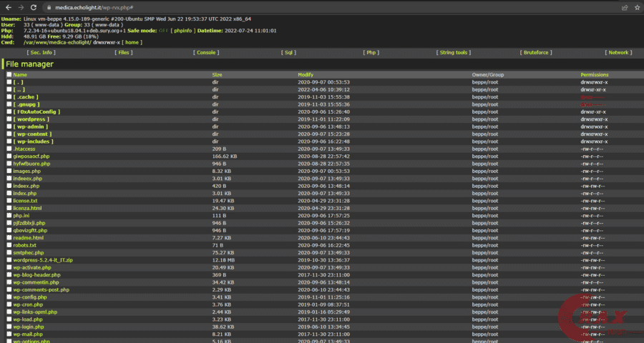Sort the listing by the Size column

tap(217, 74)
